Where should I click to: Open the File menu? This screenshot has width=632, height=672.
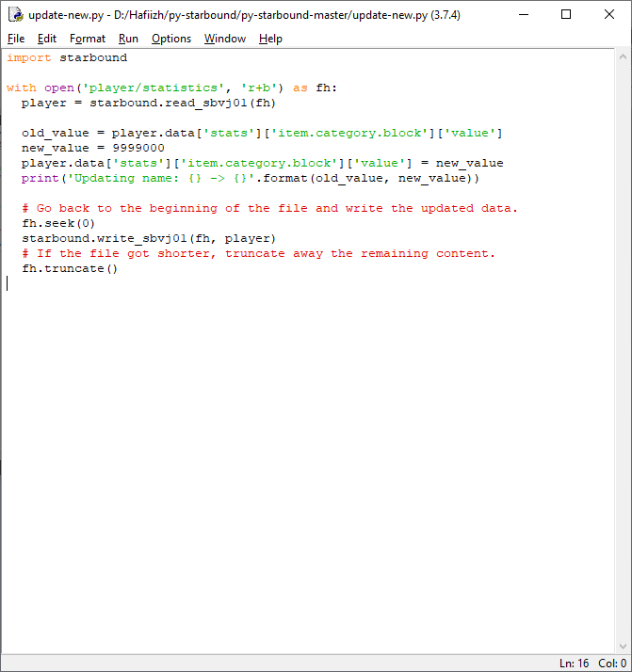16,39
